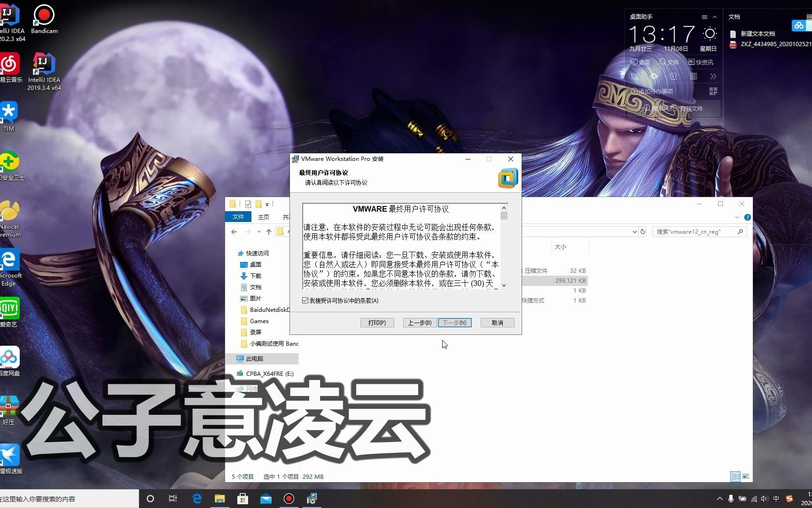Open the 好压 archiver desktop shortcut
Screen dimensions: 812x508
click(x=9, y=410)
